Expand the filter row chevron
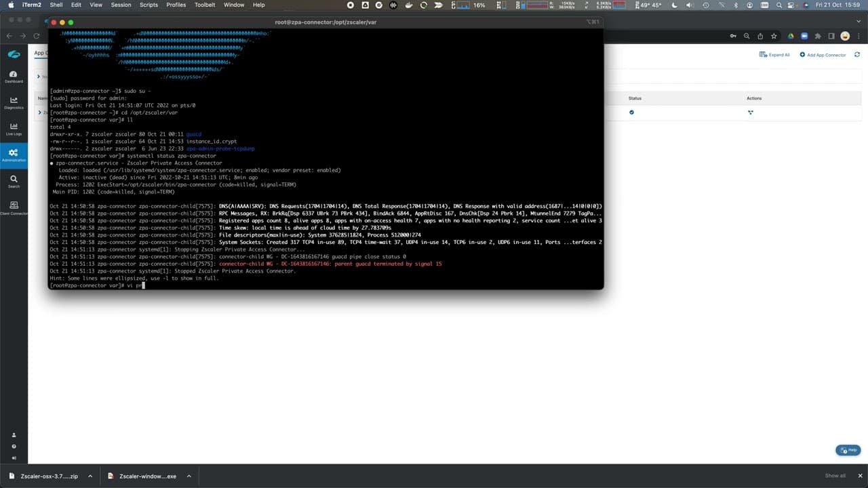This screenshot has height=488, width=868. [37, 77]
